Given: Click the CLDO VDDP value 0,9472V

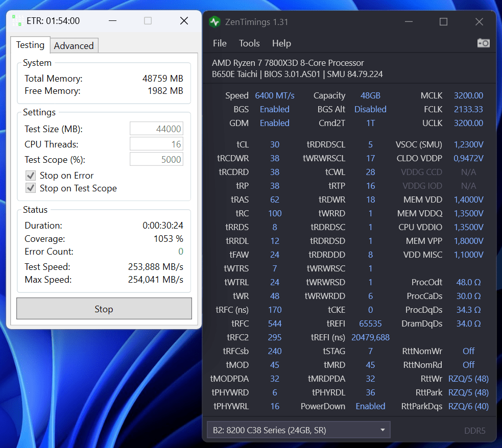Looking at the screenshot, I should tap(468, 158).
